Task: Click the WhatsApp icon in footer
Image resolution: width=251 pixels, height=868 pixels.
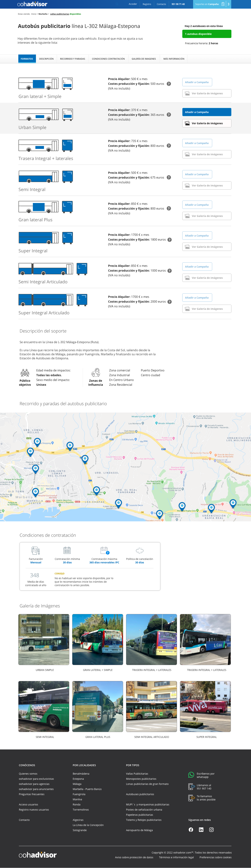Action: click(x=191, y=775)
